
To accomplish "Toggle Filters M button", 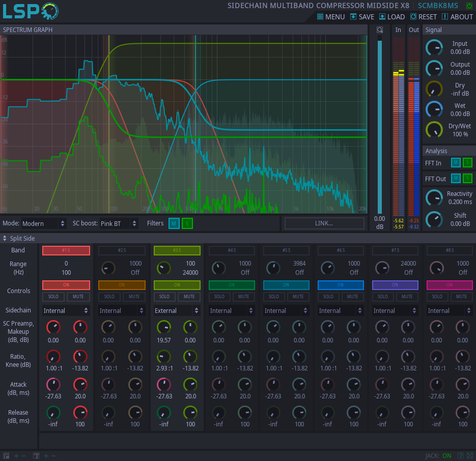I will (174, 224).
